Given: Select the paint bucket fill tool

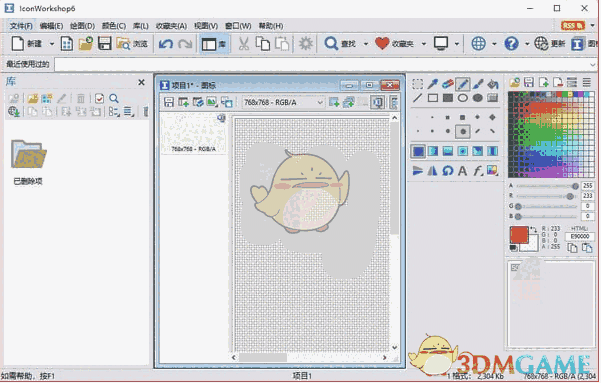Looking at the screenshot, I should coord(493,83).
